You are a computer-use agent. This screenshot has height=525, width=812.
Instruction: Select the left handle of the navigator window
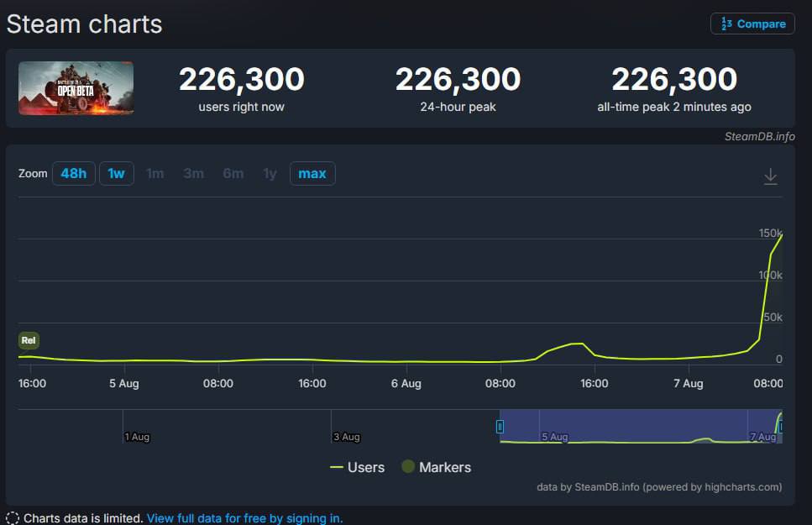click(500, 427)
